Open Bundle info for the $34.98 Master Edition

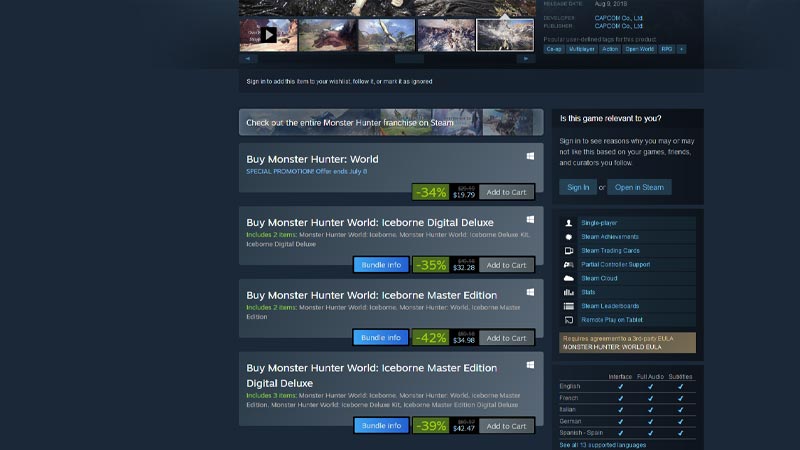(381, 338)
